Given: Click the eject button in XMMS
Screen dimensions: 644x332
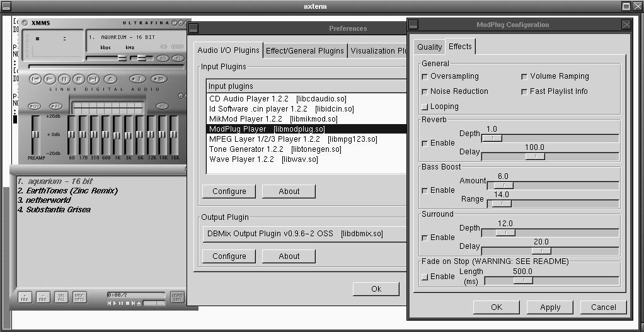Looking at the screenshot, I should coord(110,79).
